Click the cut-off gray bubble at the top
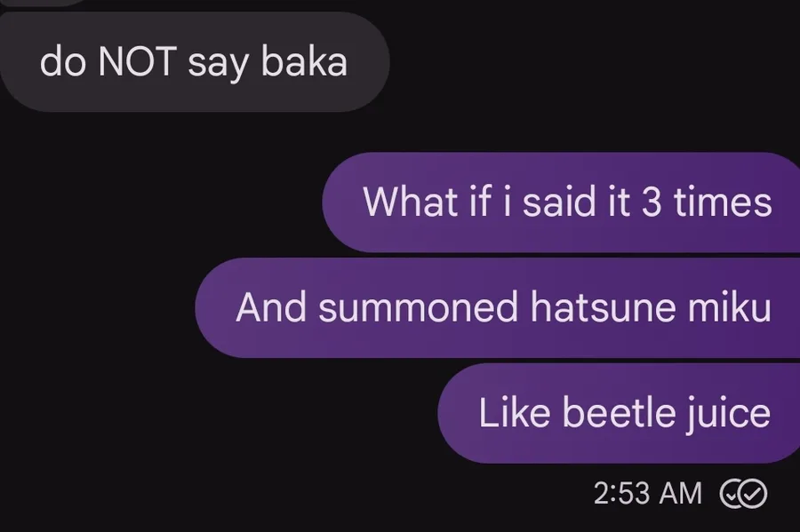Screen dimensions: 800x532 tap(44, 3)
